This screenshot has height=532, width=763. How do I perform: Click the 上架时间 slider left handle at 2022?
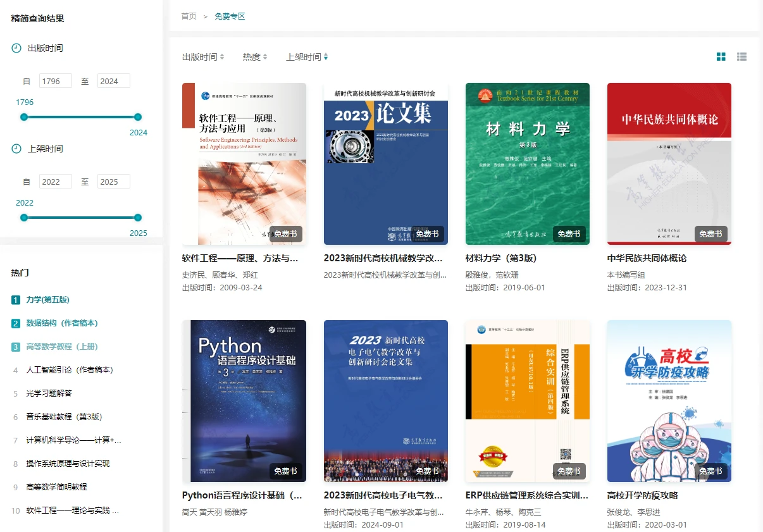[x=24, y=218]
